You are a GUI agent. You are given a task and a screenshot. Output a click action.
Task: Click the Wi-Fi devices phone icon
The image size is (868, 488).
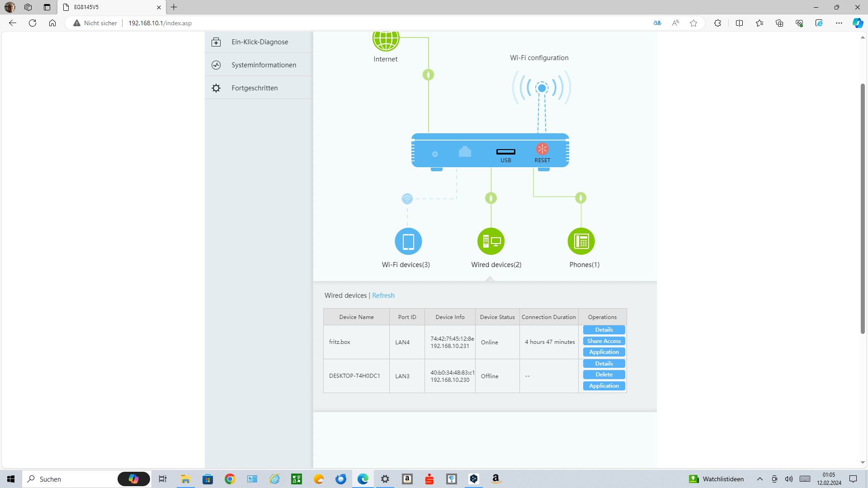[408, 241]
